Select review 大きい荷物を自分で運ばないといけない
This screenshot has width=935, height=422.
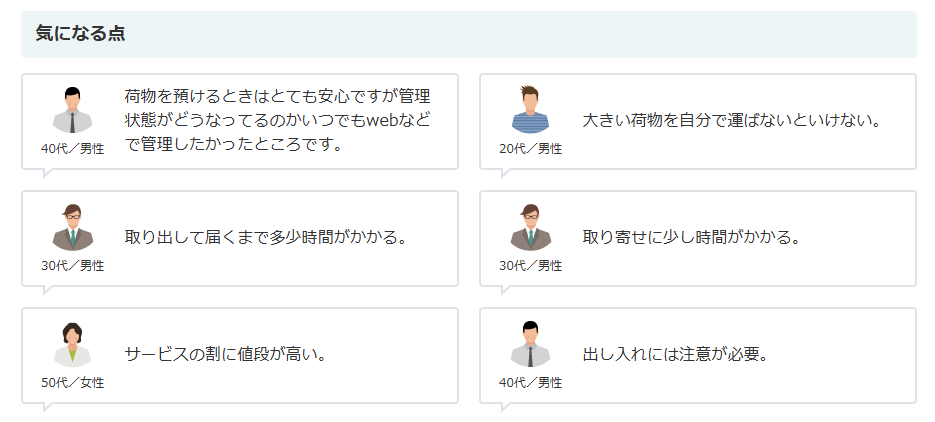coord(731,121)
